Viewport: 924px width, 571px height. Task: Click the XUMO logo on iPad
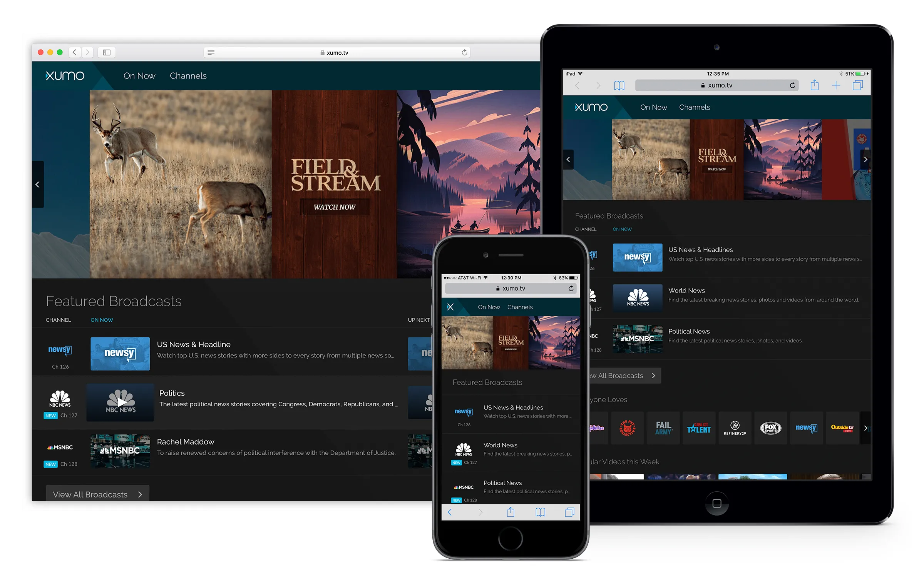tap(591, 107)
